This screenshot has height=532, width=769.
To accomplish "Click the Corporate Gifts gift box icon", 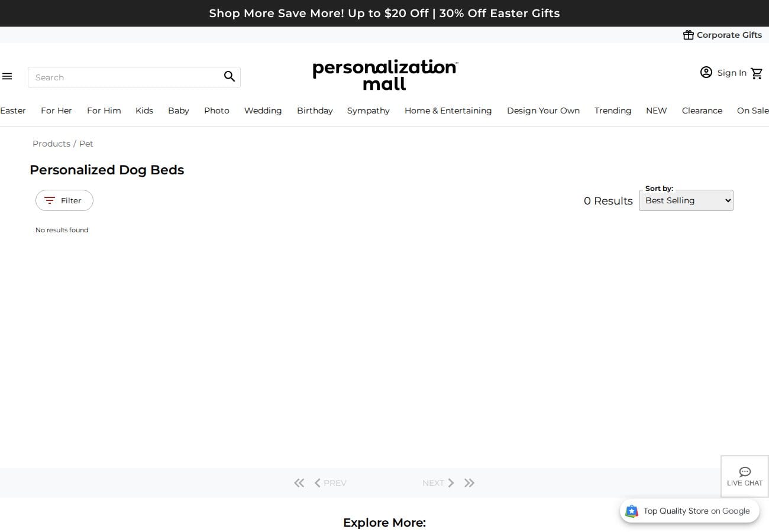I will [x=689, y=35].
